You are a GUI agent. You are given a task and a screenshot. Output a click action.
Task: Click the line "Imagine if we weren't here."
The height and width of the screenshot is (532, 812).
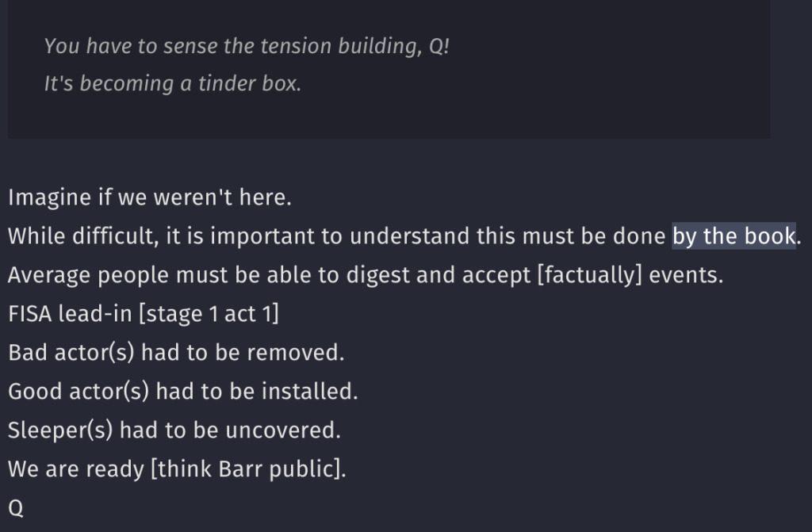150,198
